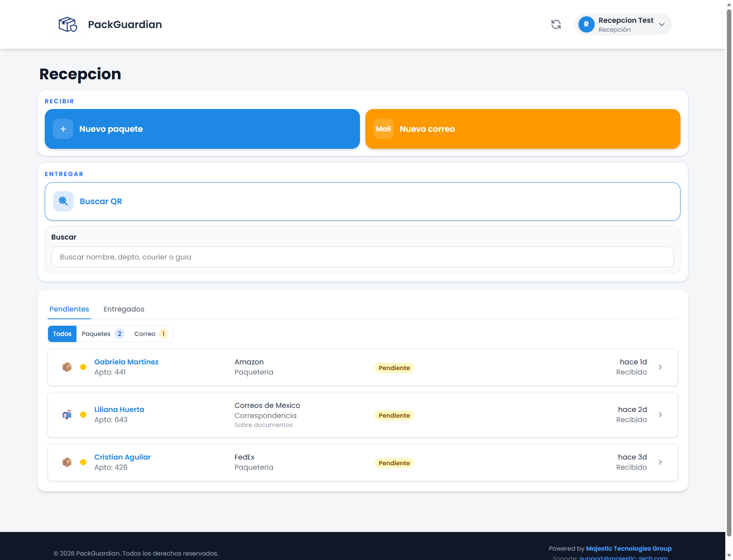Click the refresh sync icon in header

(x=556, y=24)
